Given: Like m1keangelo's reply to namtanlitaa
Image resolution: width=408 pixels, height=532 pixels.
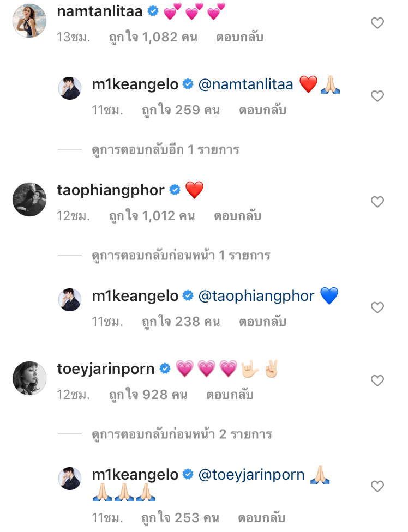Looking at the screenshot, I should tap(377, 96).
